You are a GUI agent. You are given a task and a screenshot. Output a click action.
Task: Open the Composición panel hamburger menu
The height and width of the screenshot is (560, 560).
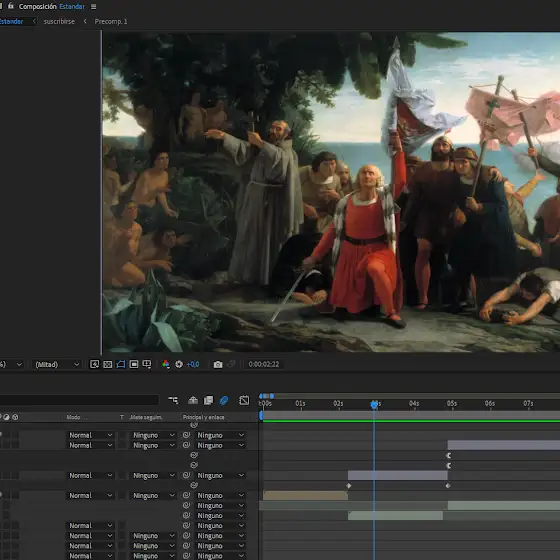93,6
